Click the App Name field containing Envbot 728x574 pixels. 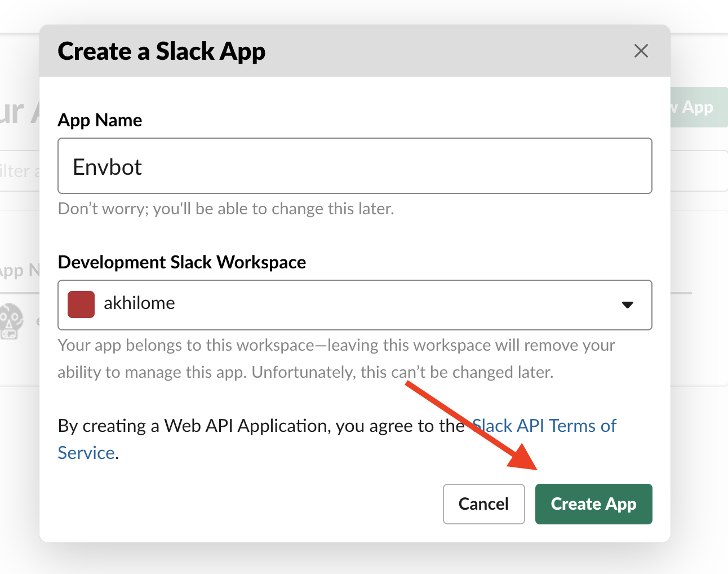pyautogui.click(x=355, y=166)
